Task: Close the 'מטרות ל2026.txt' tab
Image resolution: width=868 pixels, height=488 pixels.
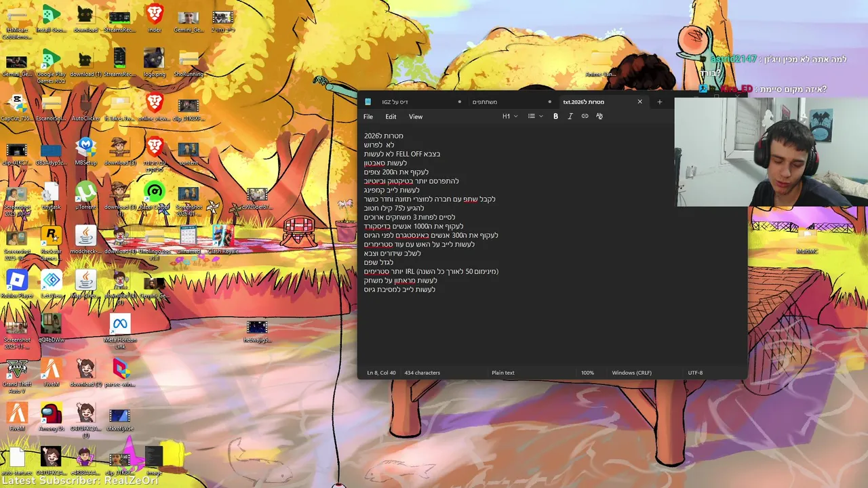Action: pos(639,102)
